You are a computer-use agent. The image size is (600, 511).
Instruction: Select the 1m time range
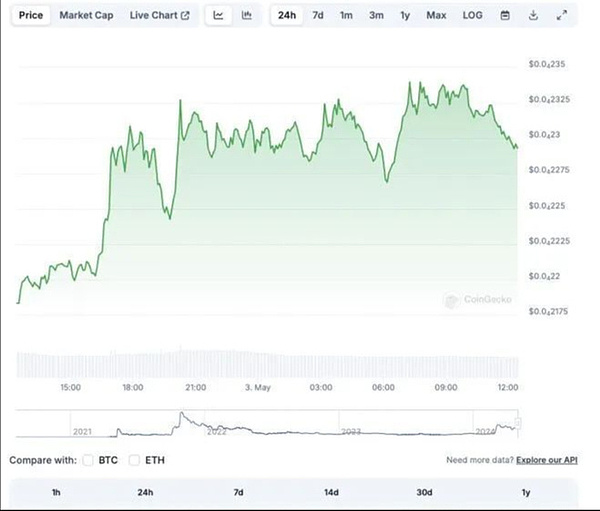tap(346, 16)
